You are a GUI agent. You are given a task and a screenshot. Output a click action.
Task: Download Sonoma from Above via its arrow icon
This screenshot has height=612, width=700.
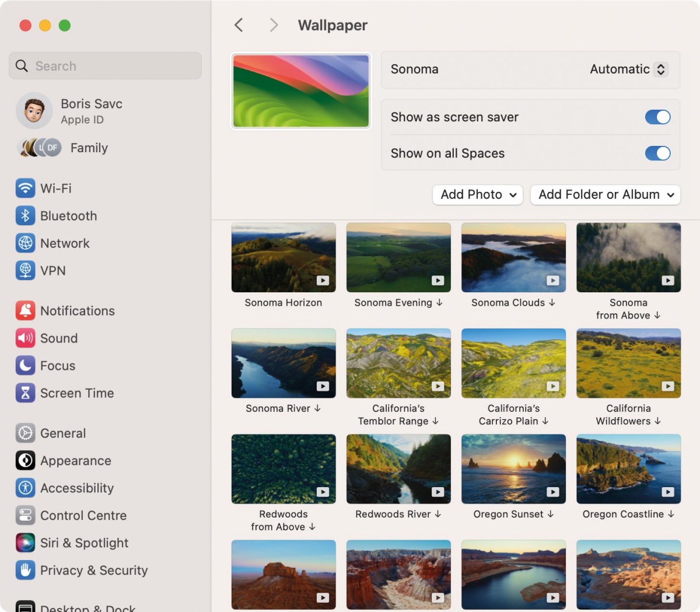click(657, 315)
